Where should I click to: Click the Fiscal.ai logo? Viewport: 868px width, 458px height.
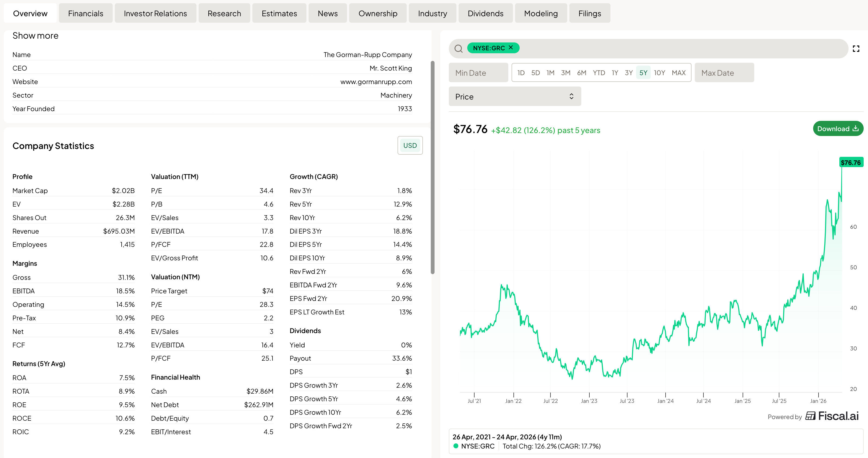pyautogui.click(x=832, y=416)
